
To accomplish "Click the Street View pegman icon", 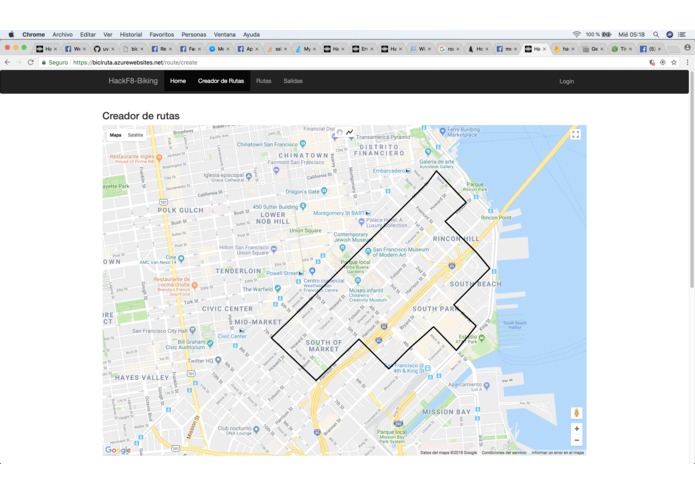I will point(576,413).
